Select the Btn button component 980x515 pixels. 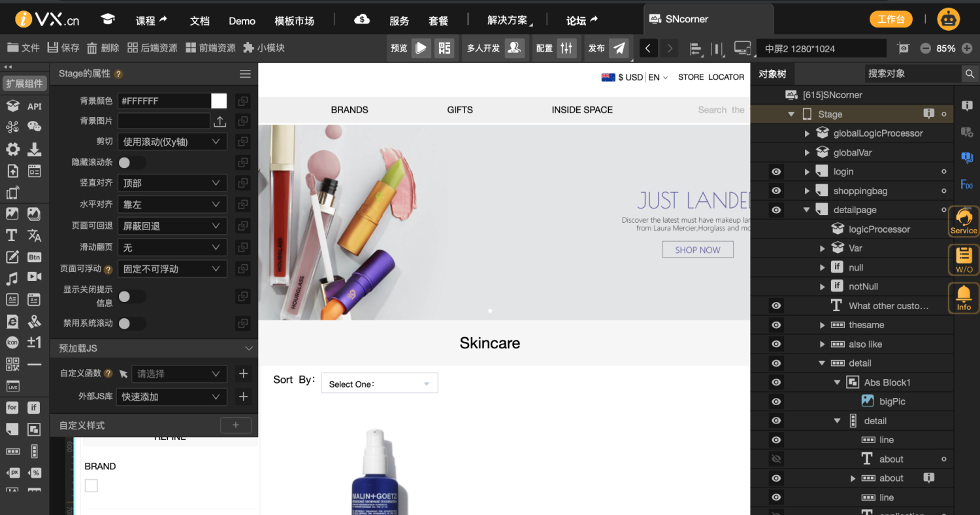pyautogui.click(x=35, y=257)
